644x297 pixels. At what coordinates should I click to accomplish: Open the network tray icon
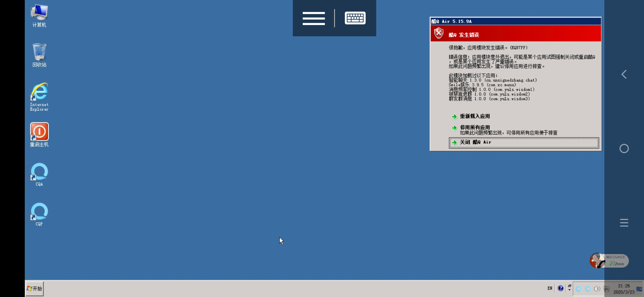click(606, 289)
